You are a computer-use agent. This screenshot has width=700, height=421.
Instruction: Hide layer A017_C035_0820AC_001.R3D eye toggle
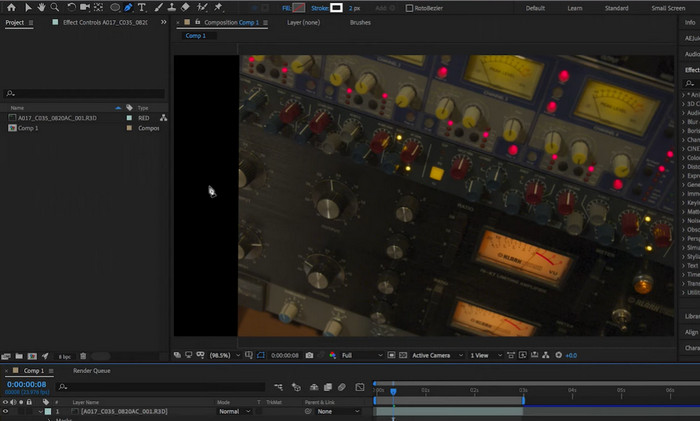pyautogui.click(x=5, y=411)
